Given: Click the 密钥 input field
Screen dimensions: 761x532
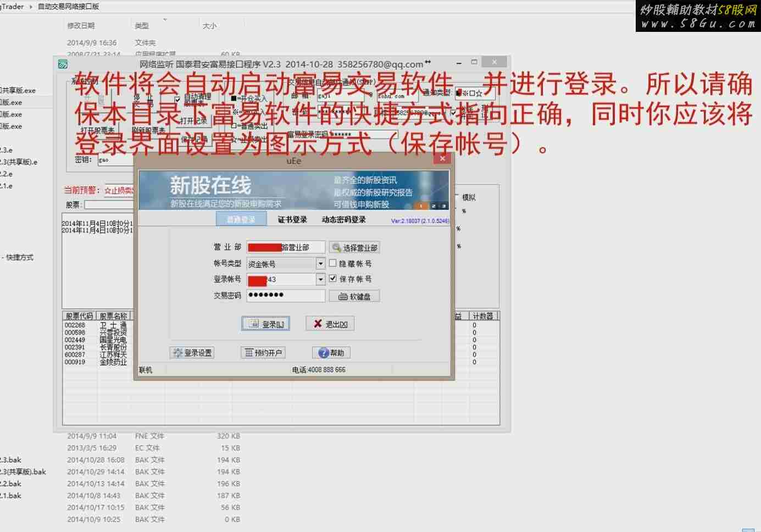Looking at the screenshot, I should click(x=115, y=160).
